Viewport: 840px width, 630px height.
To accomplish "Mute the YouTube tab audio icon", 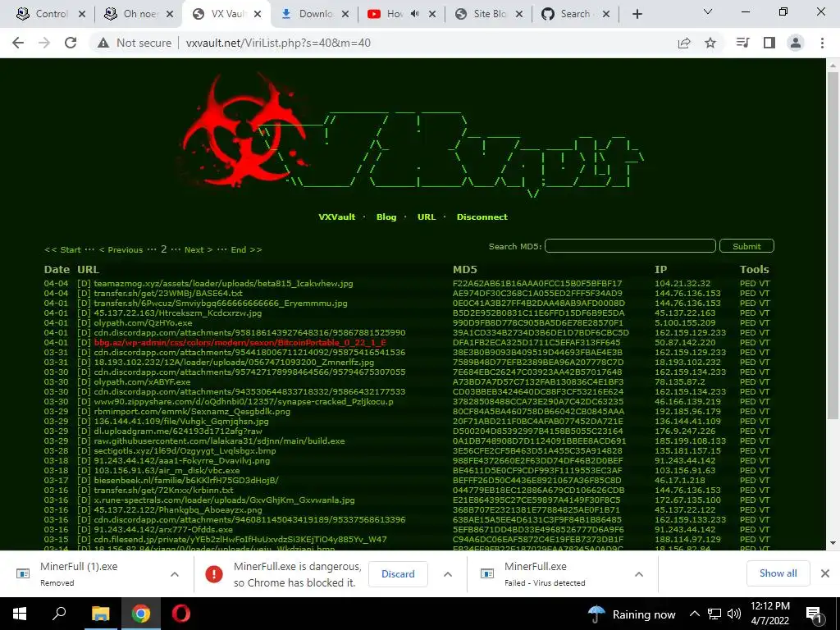I will 414,14.
